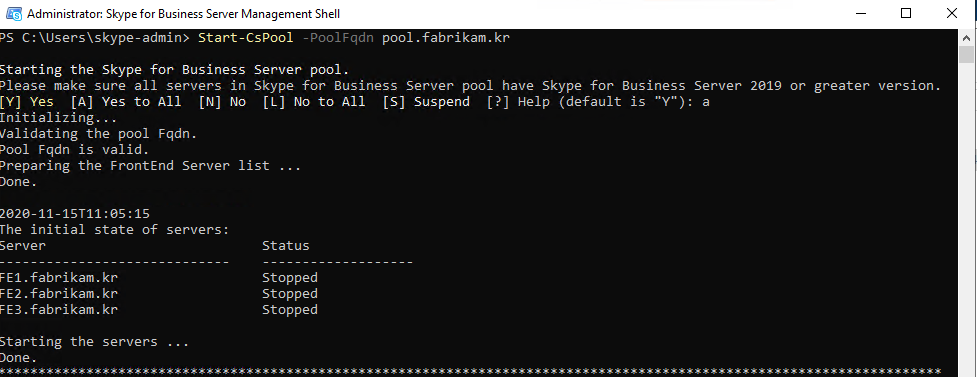Image resolution: width=977 pixels, height=377 pixels.
Task: Click the [A] Yes to All option
Action: pos(126,102)
